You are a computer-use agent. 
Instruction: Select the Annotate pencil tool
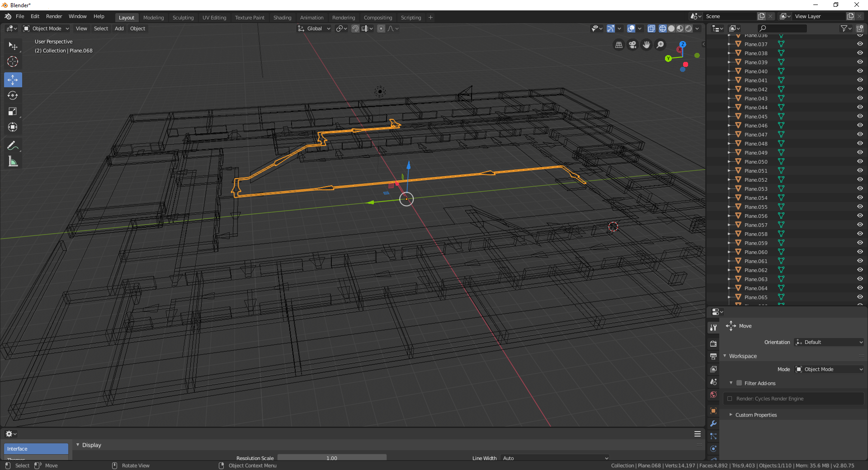pos(13,146)
